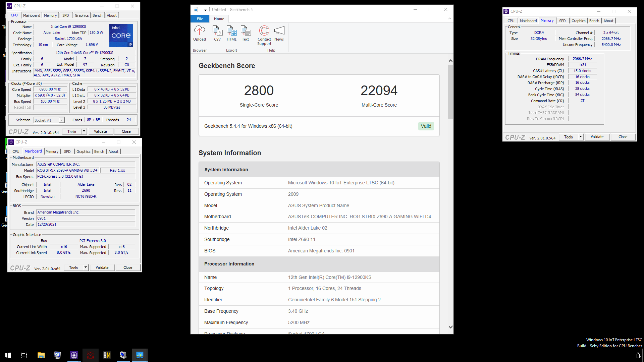Open About tab in top-left CPU-Z

[x=112, y=15]
